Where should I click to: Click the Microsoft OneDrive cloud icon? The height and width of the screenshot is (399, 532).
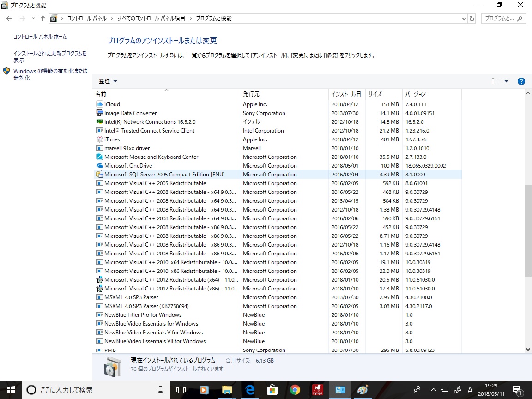pyautogui.click(x=99, y=166)
